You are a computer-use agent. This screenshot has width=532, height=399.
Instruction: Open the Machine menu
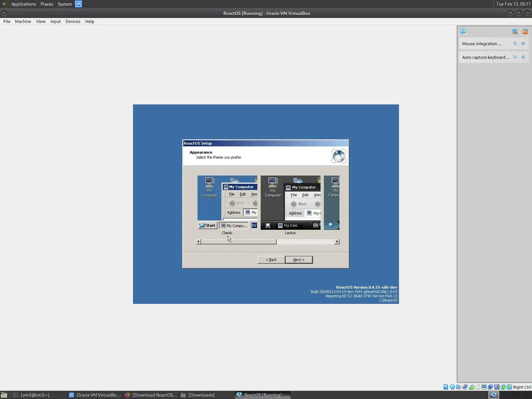pyautogui.click(x=23, y=21)
